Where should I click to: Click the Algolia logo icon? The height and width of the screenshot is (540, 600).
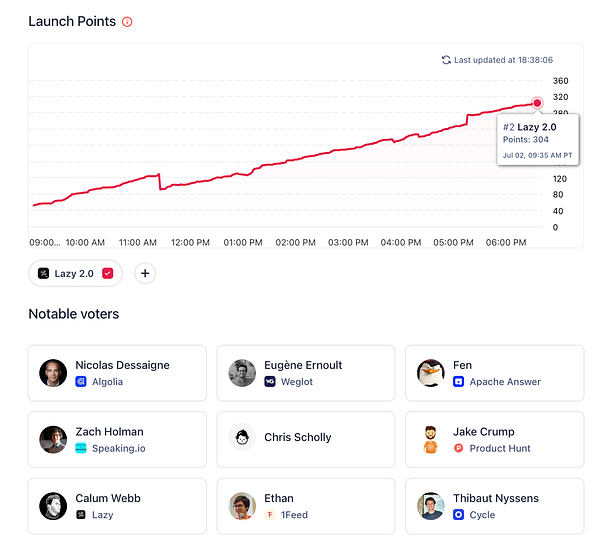[x=81, y=382]
